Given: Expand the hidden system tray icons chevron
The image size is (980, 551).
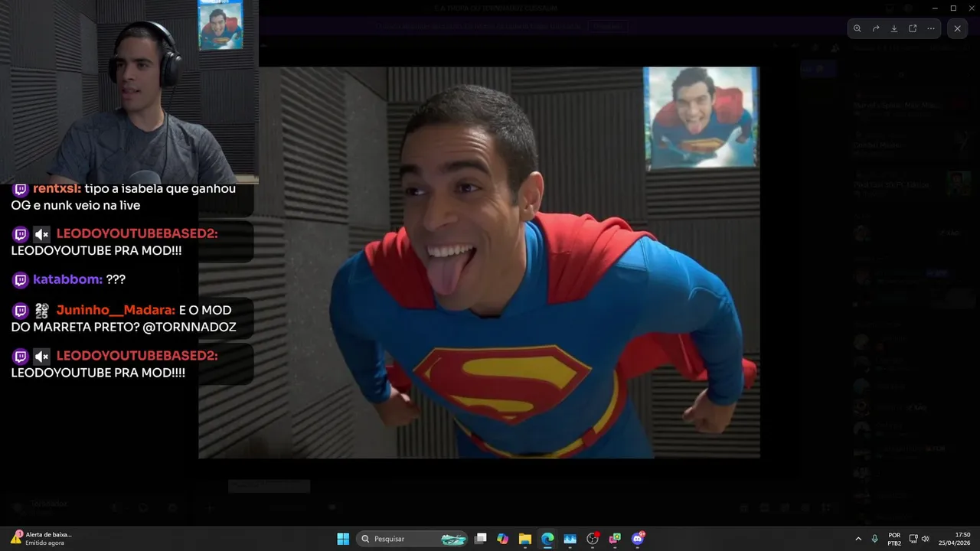Looking at the screenshot, I should tap(857, 539).
